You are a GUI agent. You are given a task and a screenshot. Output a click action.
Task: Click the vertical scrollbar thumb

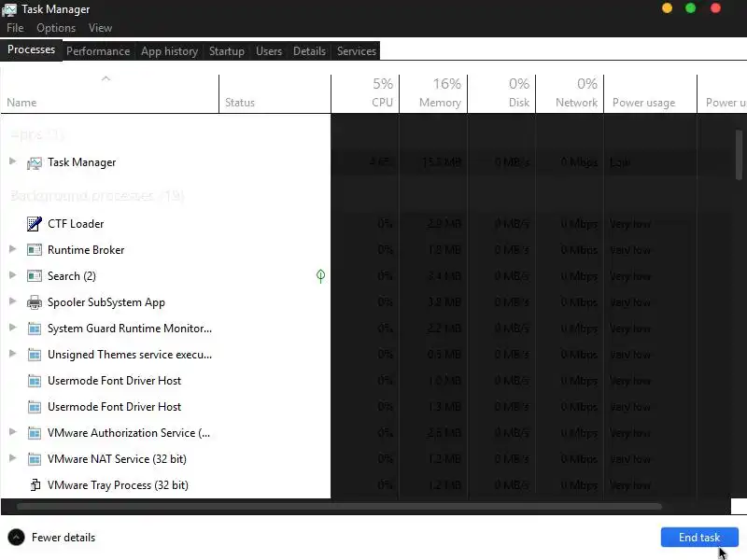coord(739,155)
